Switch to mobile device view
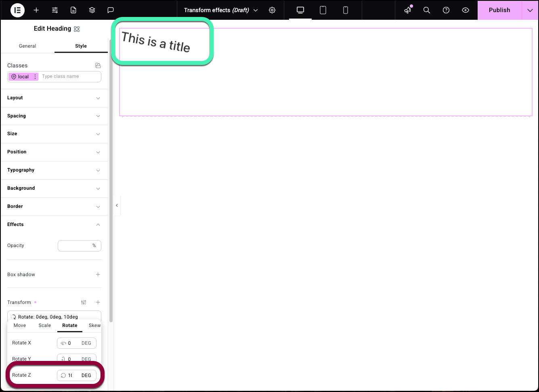Screen dimensions: 539x392 click(346, 10)
